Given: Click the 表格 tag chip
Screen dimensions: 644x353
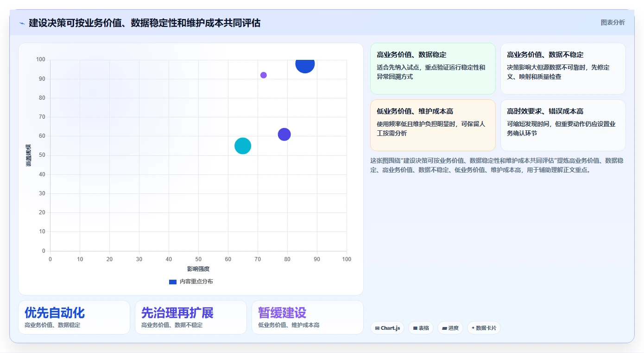Looking at the screenshot, I should pos(421,328).
